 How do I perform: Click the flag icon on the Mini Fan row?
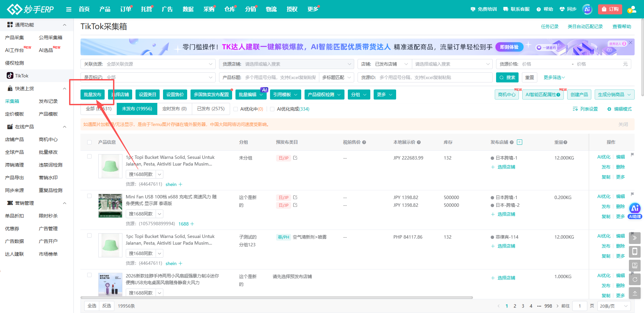click(x=632, y=194)
